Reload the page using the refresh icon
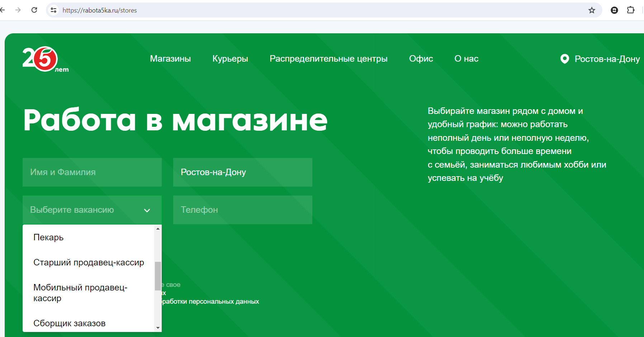644x337 pixels. pyautogui.click(x=34, y=10)
